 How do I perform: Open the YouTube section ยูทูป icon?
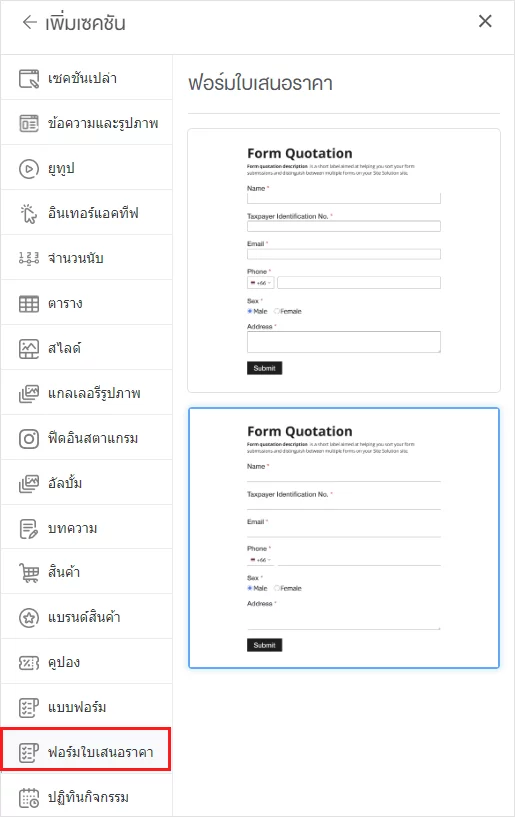(29, 169)
